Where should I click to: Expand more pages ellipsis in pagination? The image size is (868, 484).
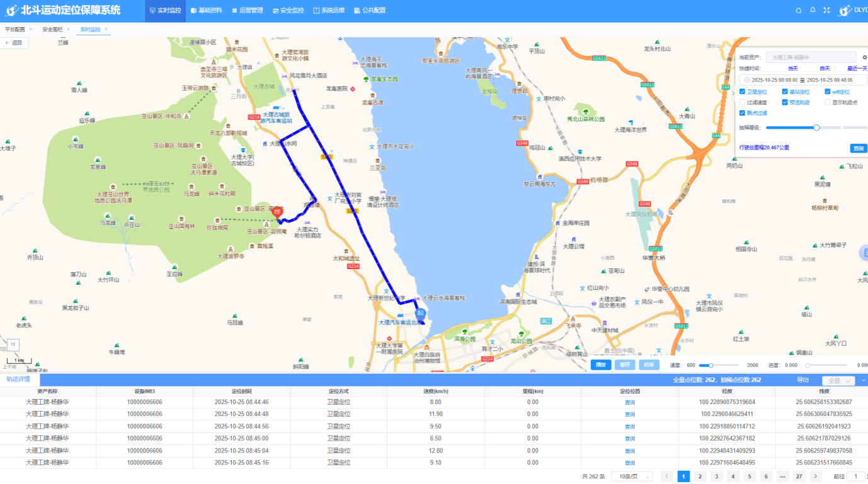click(x=782, y=476)
